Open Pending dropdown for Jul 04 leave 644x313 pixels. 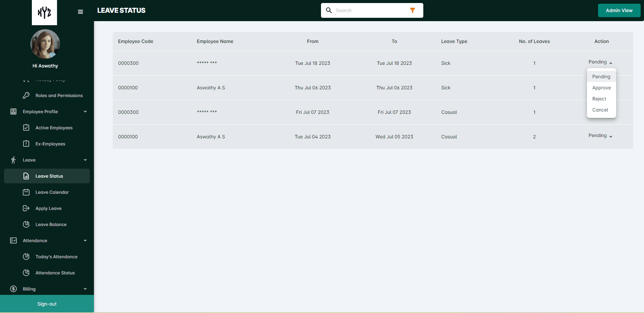[600, 136]
